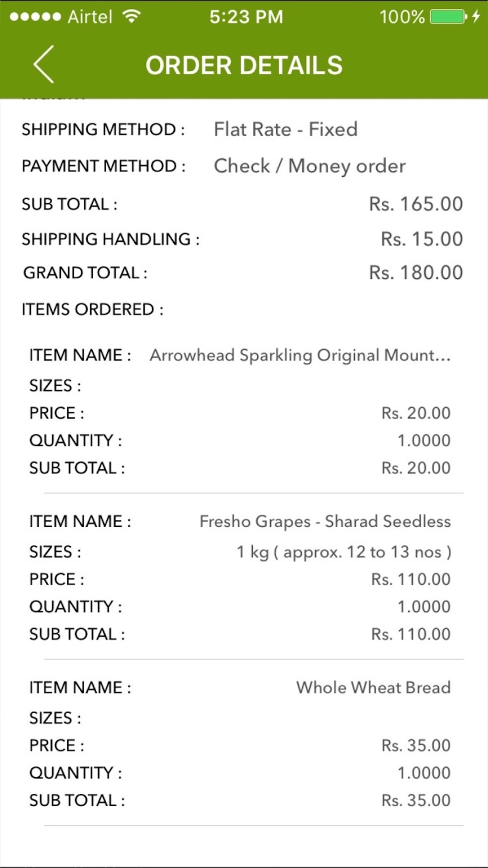Select Check / Money order payment value
This screenshot has height=868, width=488.
point(309,166)
